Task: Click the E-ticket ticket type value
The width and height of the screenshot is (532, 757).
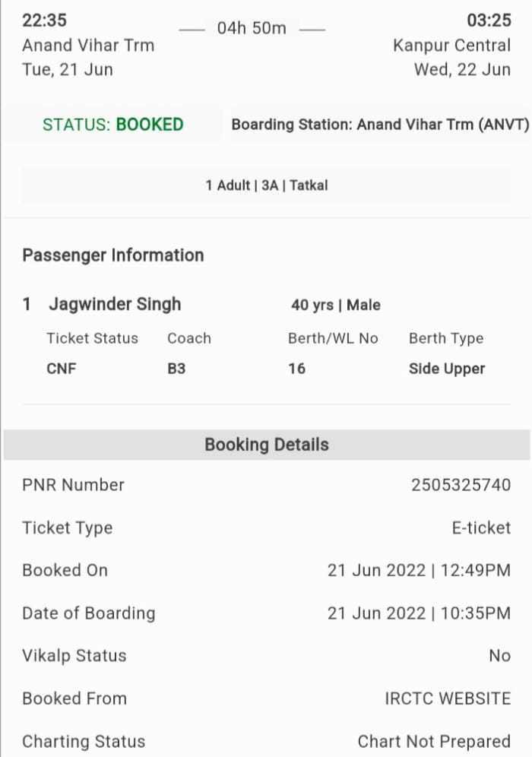Action: click(481, 527)
